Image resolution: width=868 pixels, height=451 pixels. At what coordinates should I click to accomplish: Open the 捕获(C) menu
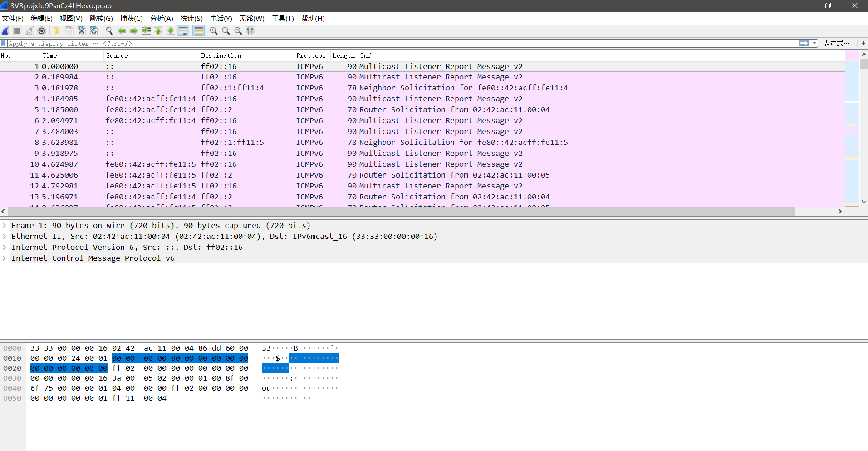tap(132, 19)
